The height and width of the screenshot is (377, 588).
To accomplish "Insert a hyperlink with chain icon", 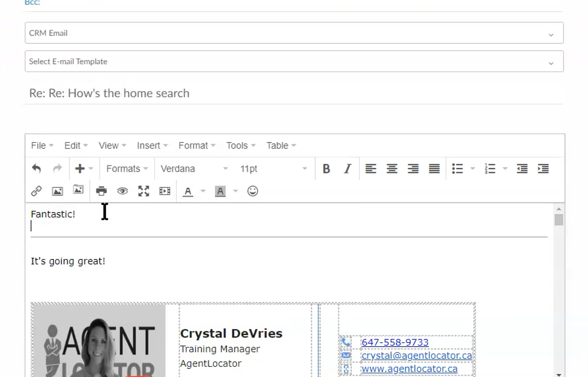I will click(37, 191).
